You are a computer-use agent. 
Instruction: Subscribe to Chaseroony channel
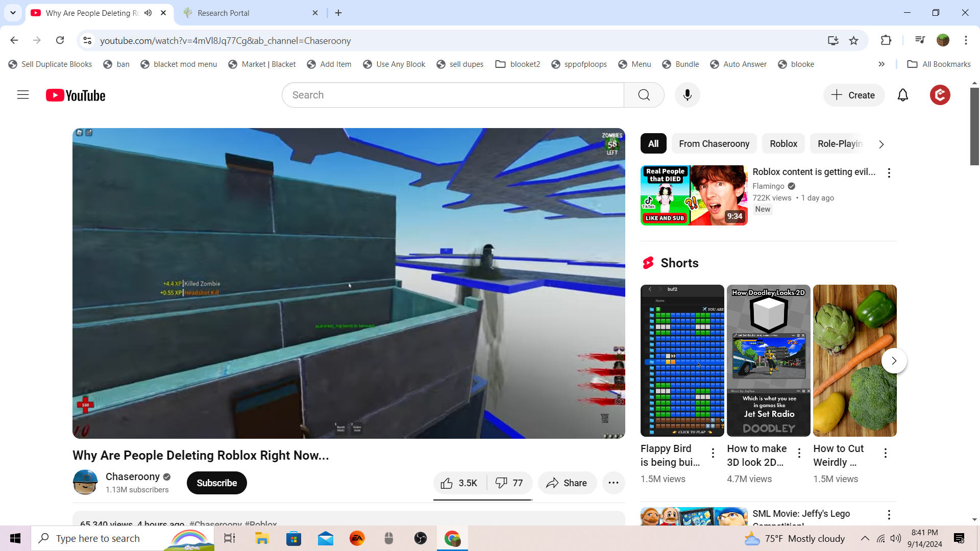tap(216, 483)
